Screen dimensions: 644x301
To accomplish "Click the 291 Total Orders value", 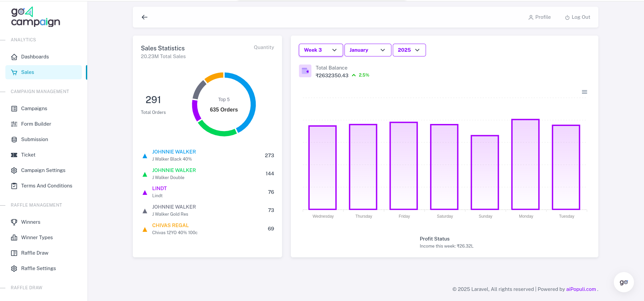I will (x=153, y=100).
